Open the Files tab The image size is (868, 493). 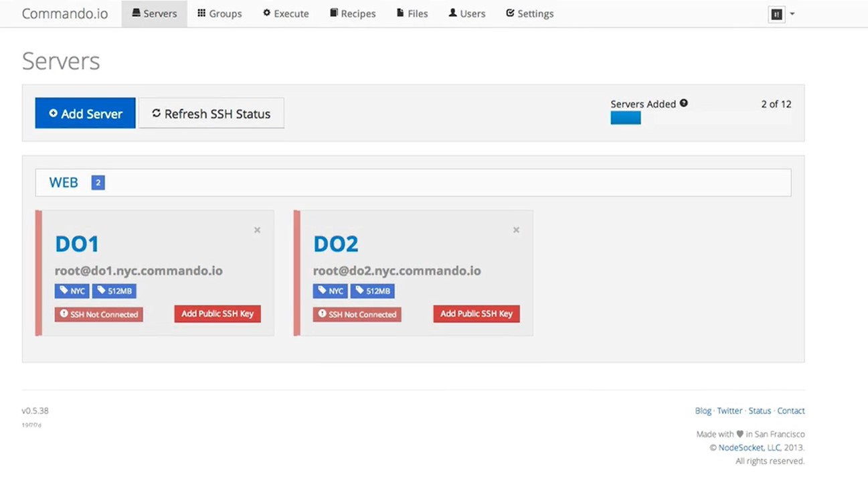tap(412, 13)
